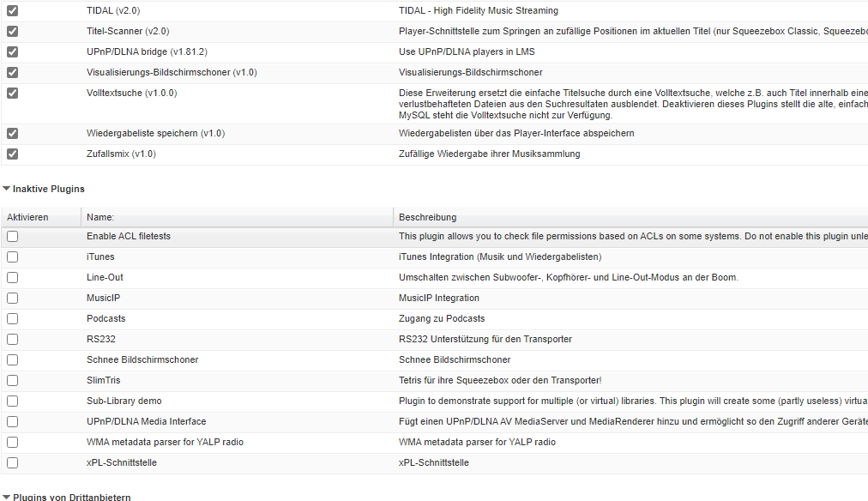Screen dimensions: 868x501
Task: Enable the iTunes plugin checkbox
Action: (x=12, y=257)
